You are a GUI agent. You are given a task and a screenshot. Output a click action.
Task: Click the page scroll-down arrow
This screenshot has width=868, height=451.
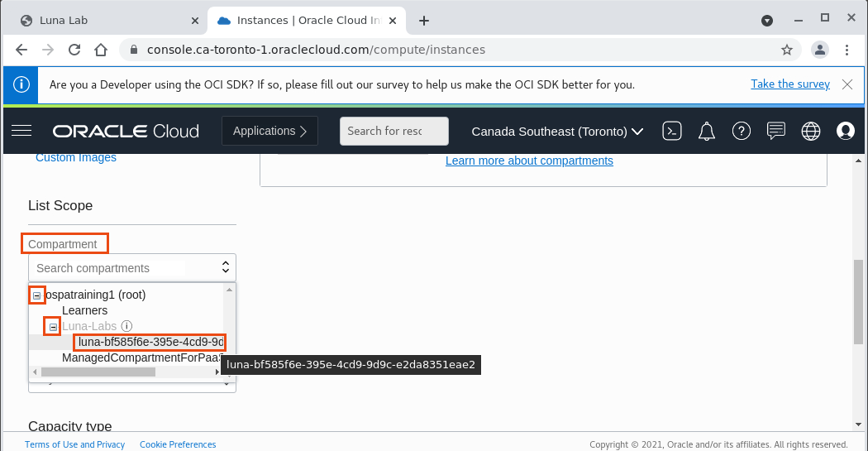tap(858, 425)
